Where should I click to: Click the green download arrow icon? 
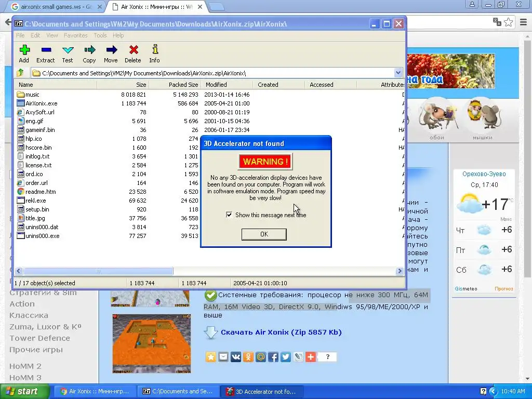coord(211,332)
